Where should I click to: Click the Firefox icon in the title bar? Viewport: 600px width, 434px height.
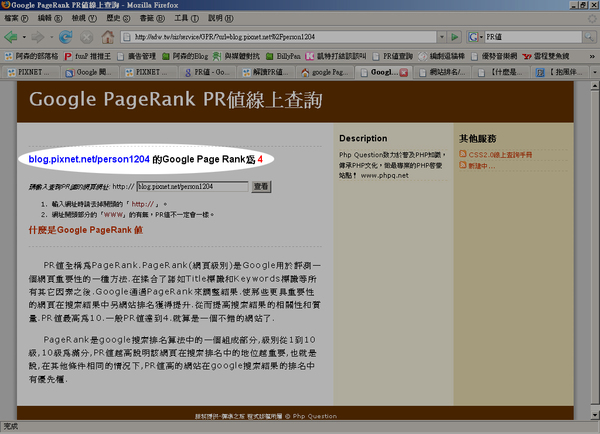[5, 5]
